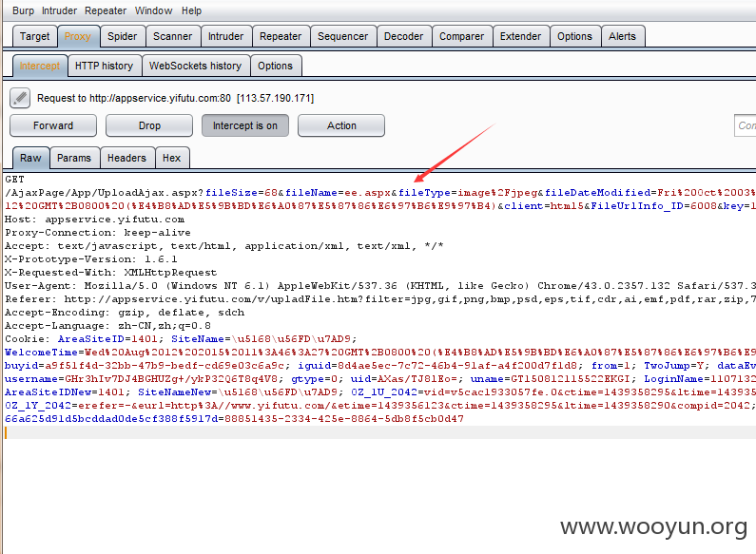This screenshot has height=554, width=756.
Task: Click the last cookie hash line
Action: coord(234,419)
